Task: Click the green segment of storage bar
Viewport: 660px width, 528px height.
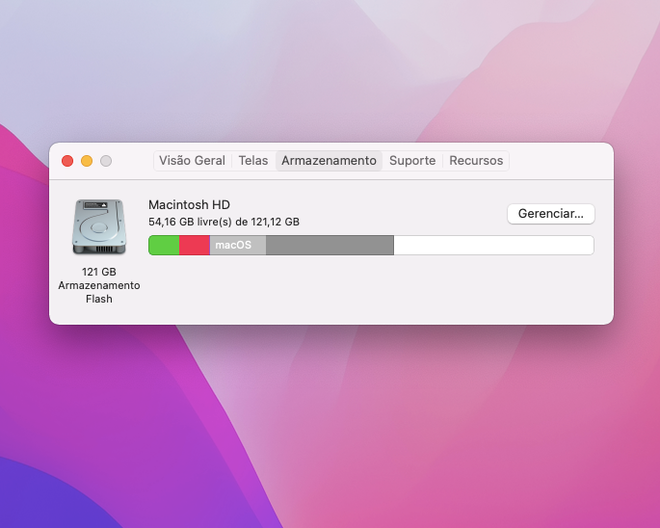Action: pos(164,245)
